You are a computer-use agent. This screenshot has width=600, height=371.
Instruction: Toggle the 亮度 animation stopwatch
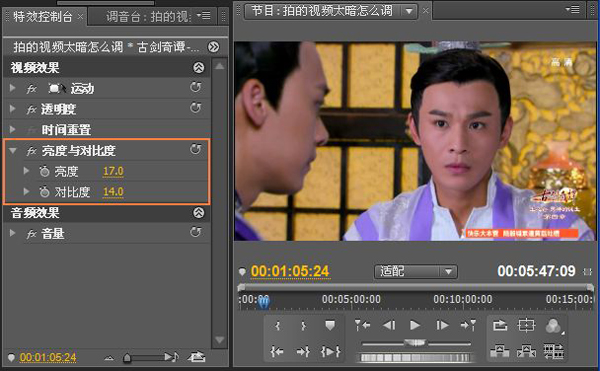(44, 171)
